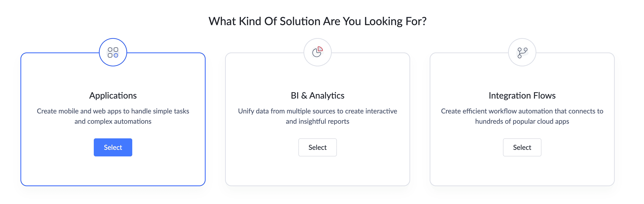
Task: Click the 'and complex automations' text line
Action: 113,121
